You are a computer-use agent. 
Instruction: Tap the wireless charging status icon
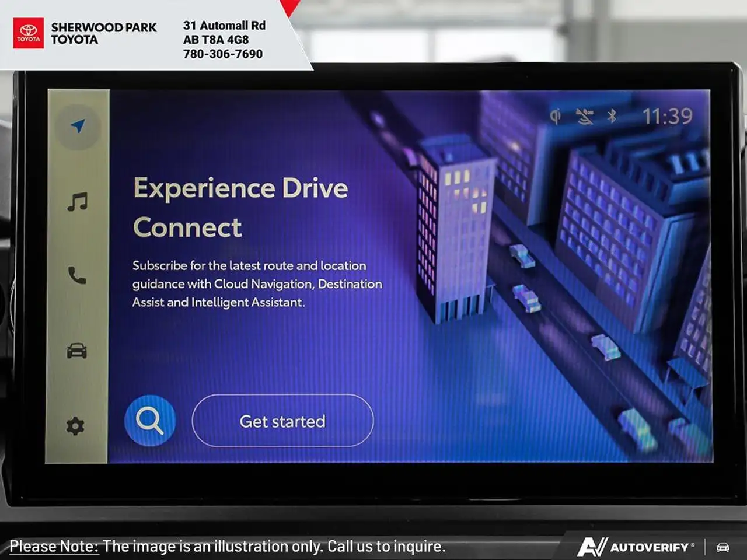pyautogui.click(x=555, y=117)
